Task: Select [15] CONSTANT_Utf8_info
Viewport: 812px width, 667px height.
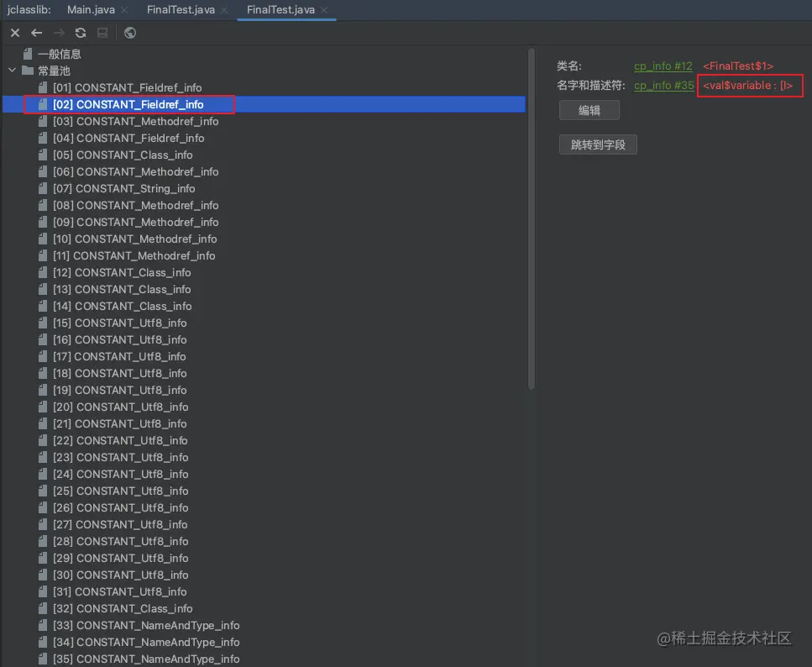Action: pos(119,323)
